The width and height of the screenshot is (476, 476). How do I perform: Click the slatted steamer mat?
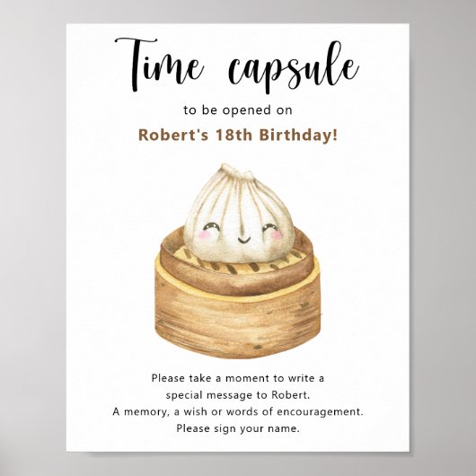point(240,265)
